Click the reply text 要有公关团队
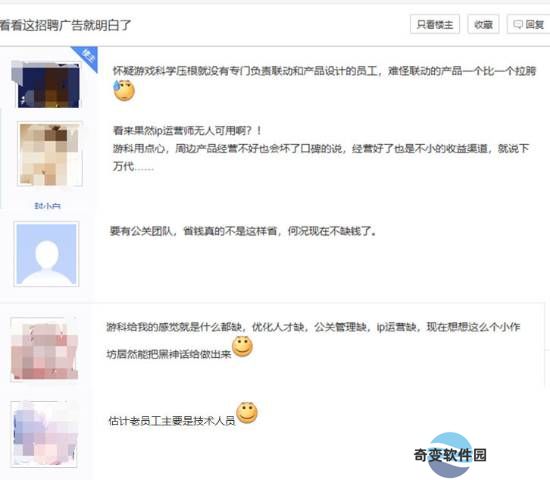Screen dimensions: 550x480 (x=243, y=231)
